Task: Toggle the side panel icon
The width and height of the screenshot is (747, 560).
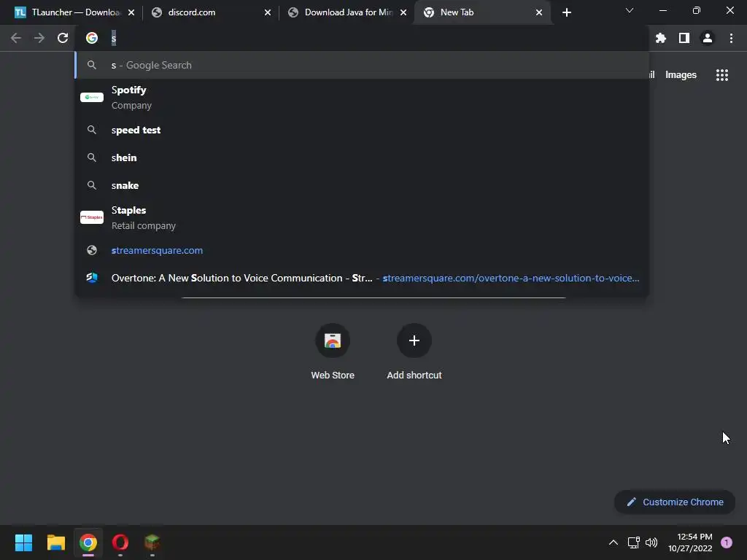Action: (684, 38)
